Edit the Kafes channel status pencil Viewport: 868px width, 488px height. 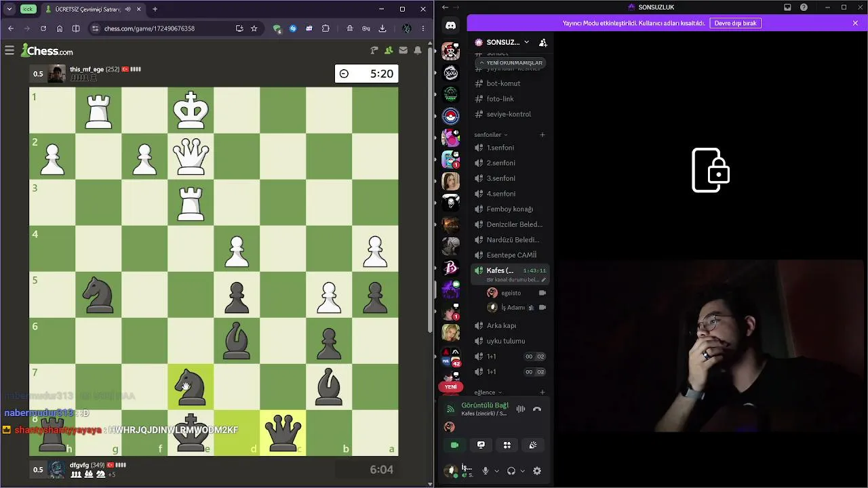(x=543, y=280)
